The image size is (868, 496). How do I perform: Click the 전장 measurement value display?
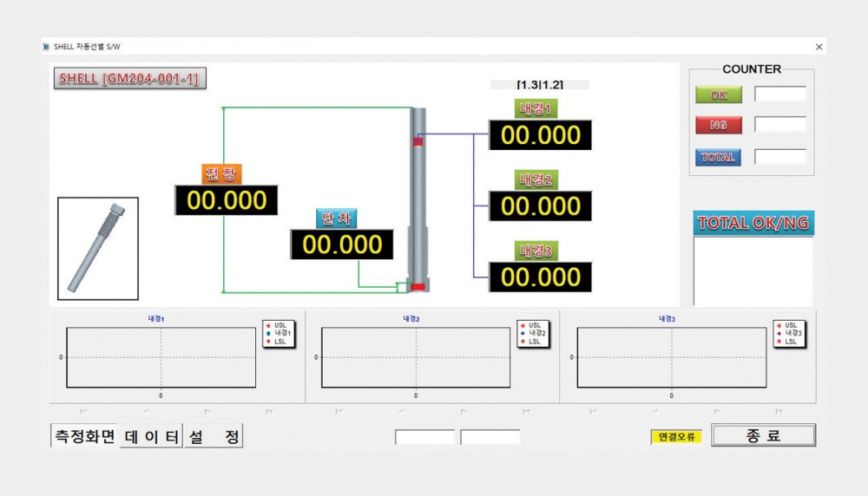(226, 200)
